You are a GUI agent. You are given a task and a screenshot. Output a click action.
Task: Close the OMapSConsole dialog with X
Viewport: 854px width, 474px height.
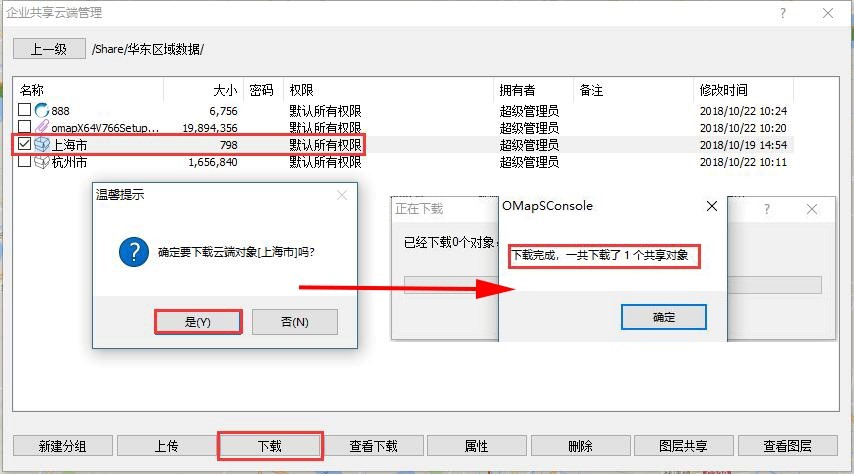point(711,206)
